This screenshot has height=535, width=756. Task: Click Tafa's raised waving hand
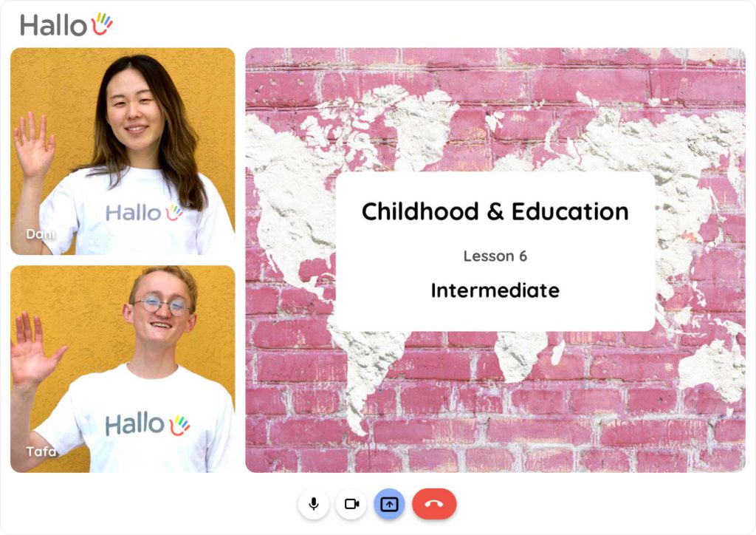click(x=34, y=350)
